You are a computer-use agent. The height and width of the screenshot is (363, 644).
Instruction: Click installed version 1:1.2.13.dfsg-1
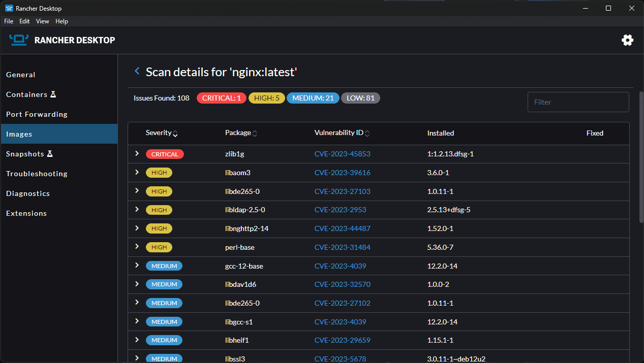pos(450,154)
